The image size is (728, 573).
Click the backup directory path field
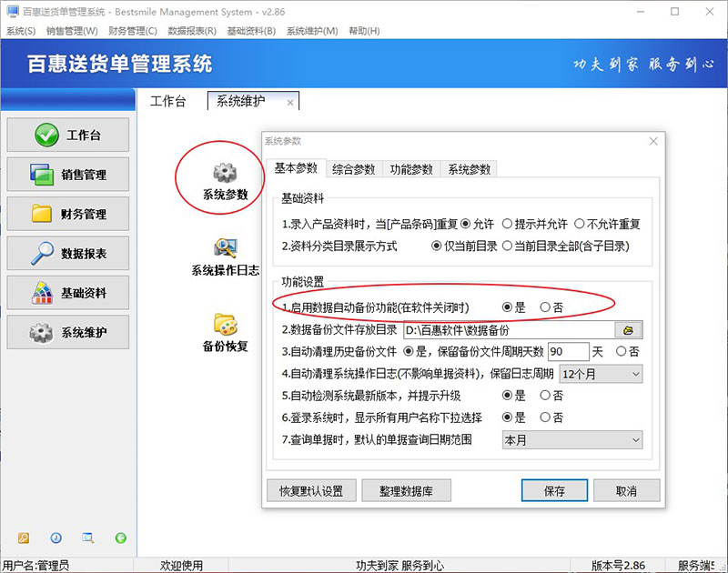(510, 330)
